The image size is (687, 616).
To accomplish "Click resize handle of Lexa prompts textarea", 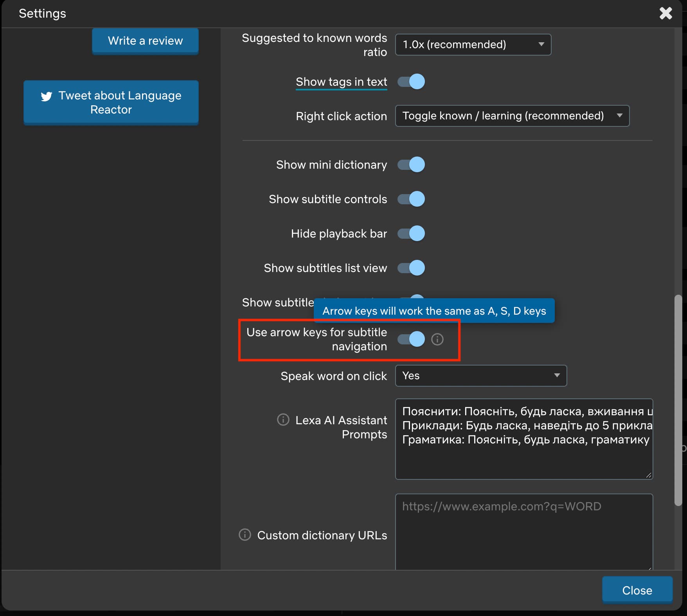I will pos(648,475).
